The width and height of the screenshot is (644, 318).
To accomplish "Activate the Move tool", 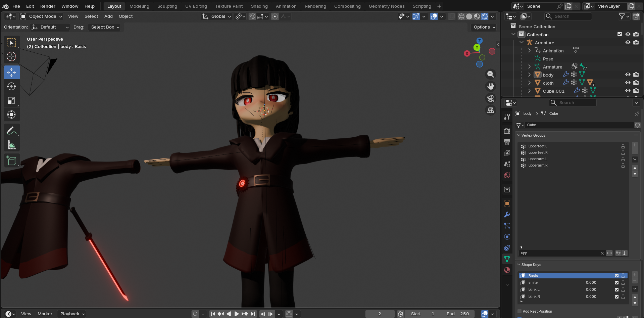I will [x=11, y=72].
